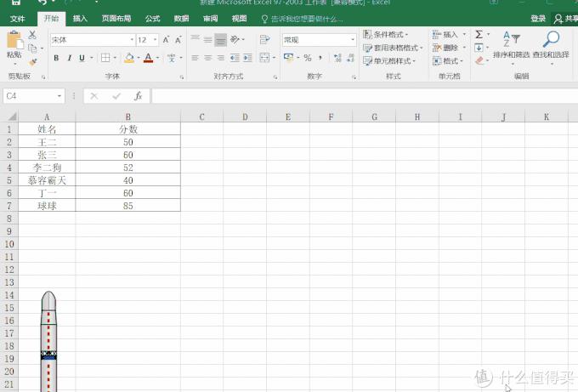Click the Increase Decimal icon

pyautogui.click(x=337, y=58)
